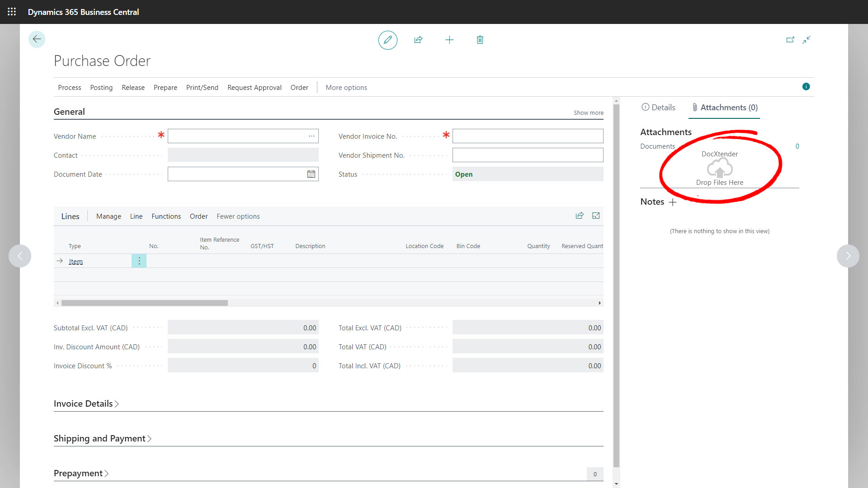Image resolution: width=868 pixels, height=488 pixels.
Task: Click the back arrow to leave the page
Action: [37, 39]
